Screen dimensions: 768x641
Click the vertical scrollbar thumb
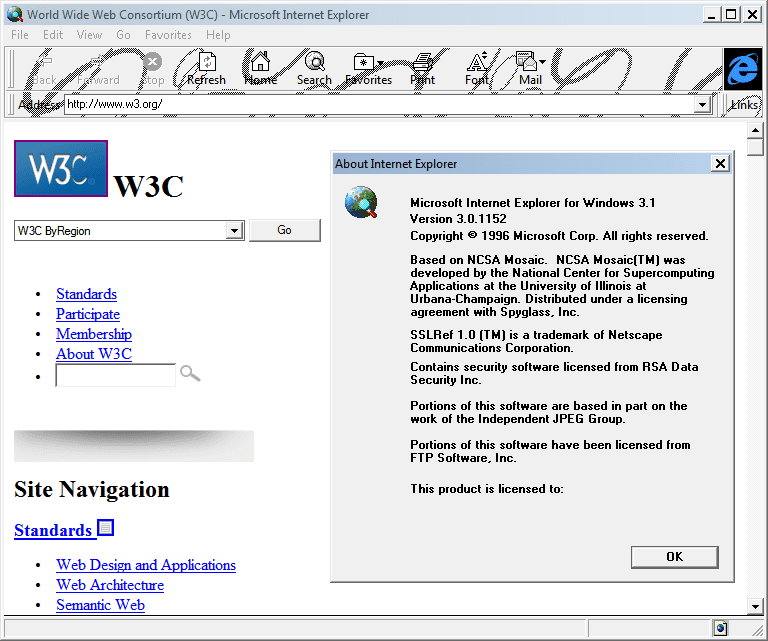tap(755, 147)
